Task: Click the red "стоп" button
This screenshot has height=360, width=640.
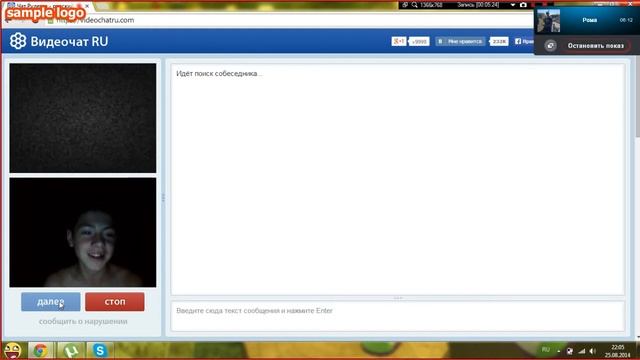Action: click(115, 302)
